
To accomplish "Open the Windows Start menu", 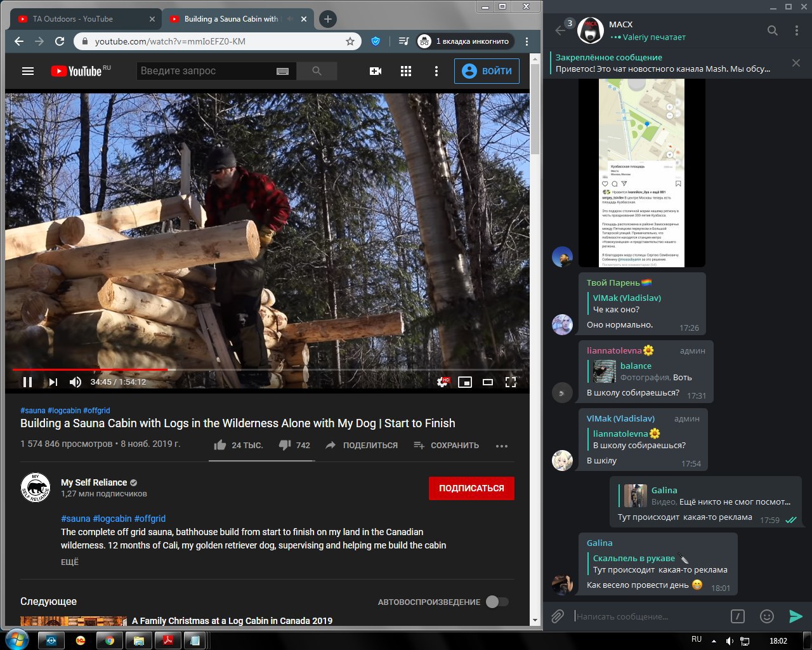I will tap(17, 640).
